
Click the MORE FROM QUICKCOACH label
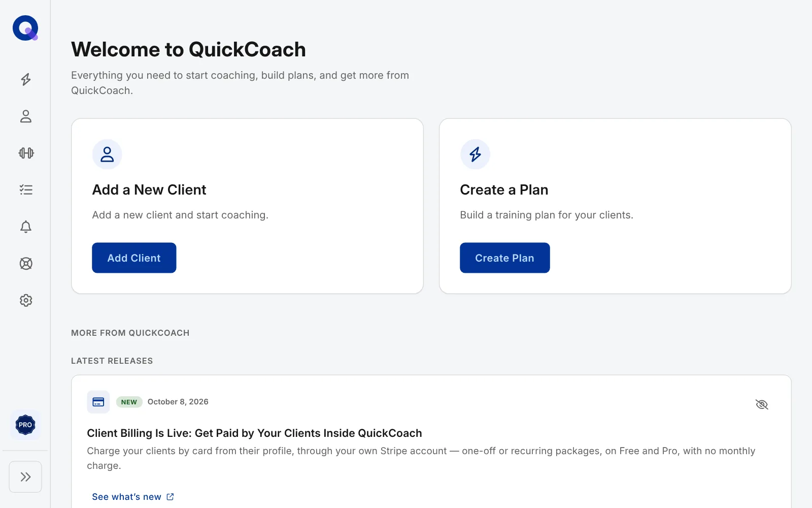[130, 333]
